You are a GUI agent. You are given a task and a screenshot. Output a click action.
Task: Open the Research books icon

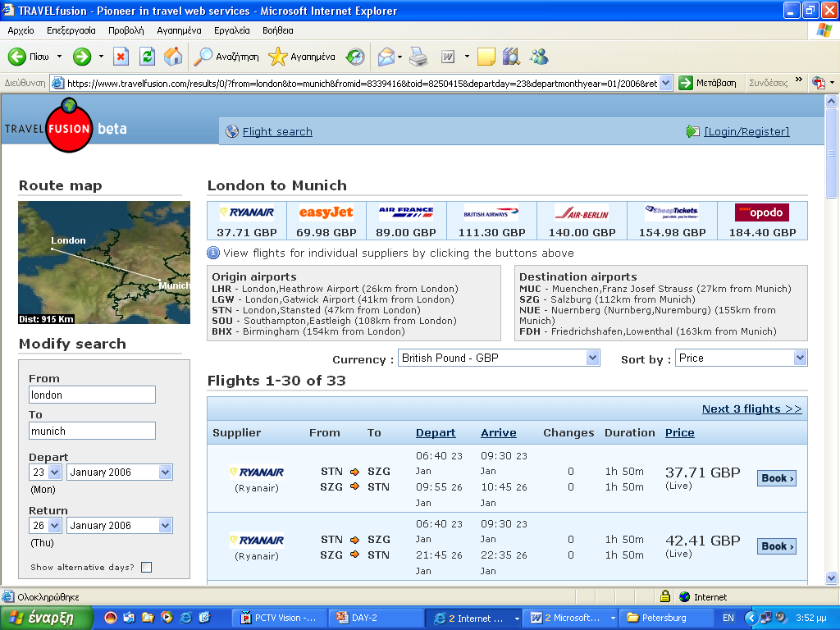(x=512, y=57)
